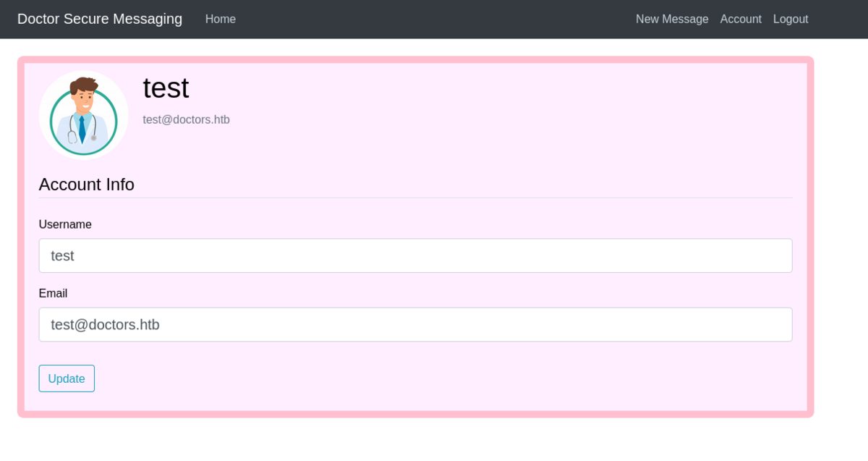The height and width of the screenshot is (461, 868).
Task: Focus the Email field showing test@doctors.htb
Action: pos(415,324)
